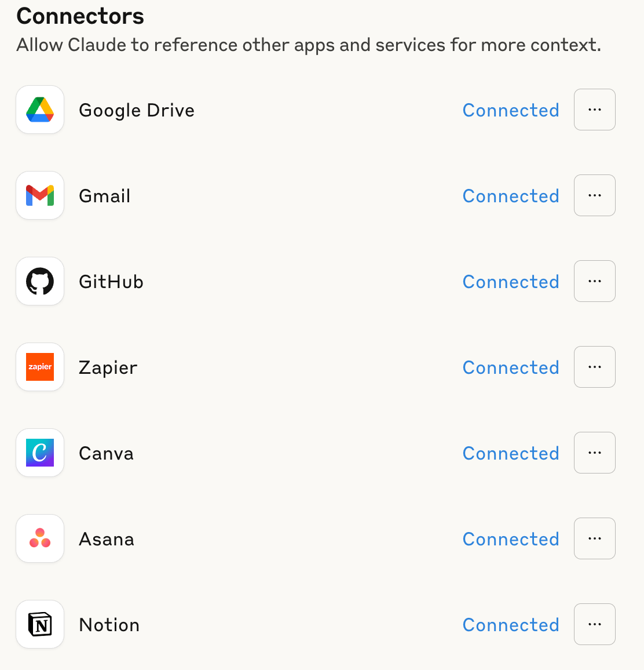
Task: Select the Zapier connector name
Action: pyautogui.click(x=108, y=368)
